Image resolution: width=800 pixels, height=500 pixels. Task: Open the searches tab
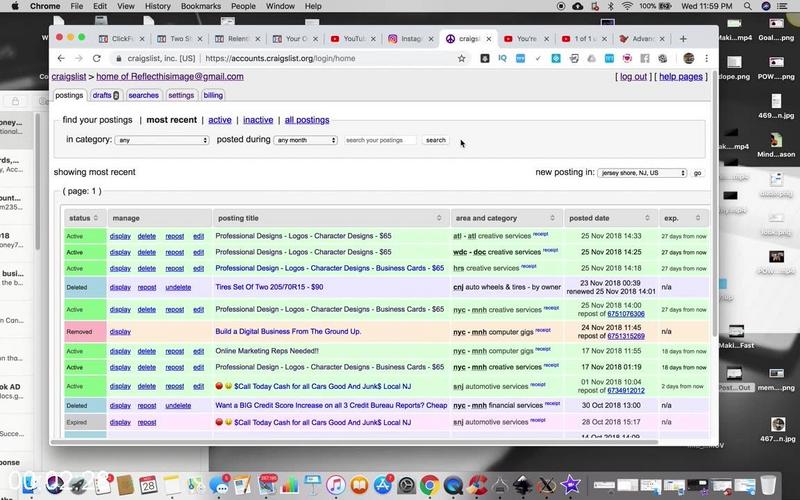click(143, 95)
